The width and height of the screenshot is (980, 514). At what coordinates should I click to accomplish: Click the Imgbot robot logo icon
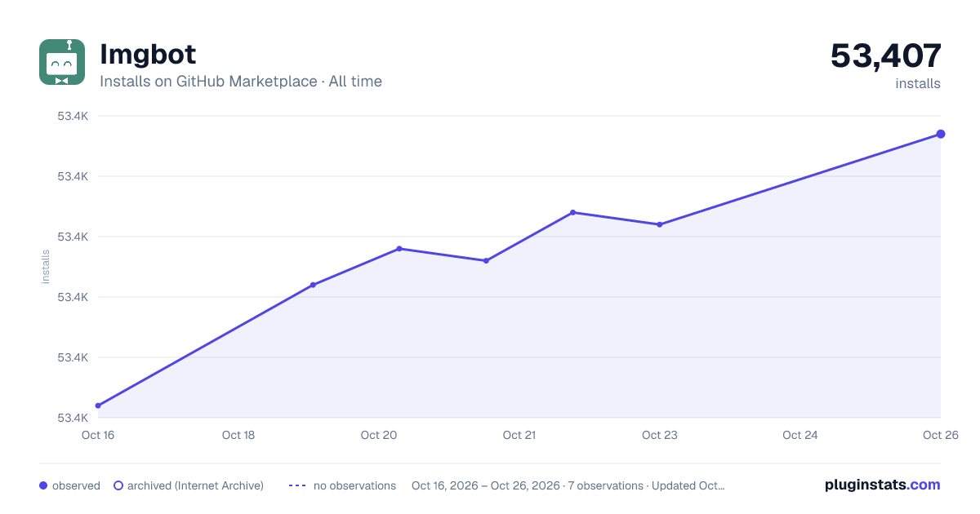pyautogui.click(x=62, y=62)
